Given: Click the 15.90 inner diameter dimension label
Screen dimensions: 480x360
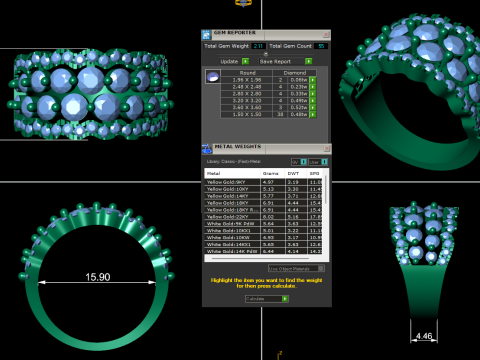Looking at the screenshot, I should point(98,277).
